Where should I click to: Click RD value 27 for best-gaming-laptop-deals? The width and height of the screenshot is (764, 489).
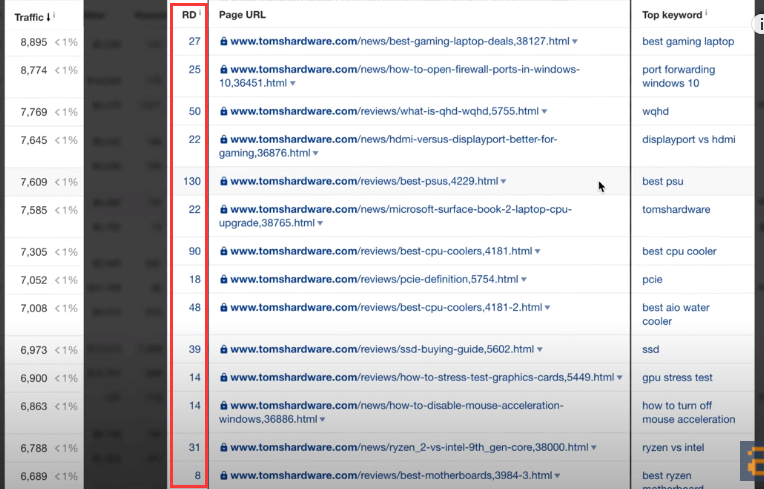194,41
